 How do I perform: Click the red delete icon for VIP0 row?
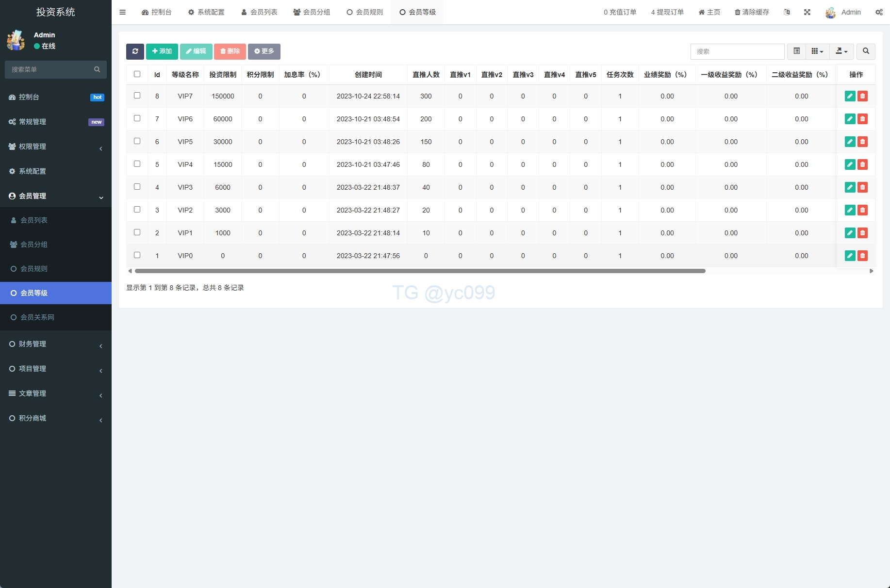[x=862, y=256]
